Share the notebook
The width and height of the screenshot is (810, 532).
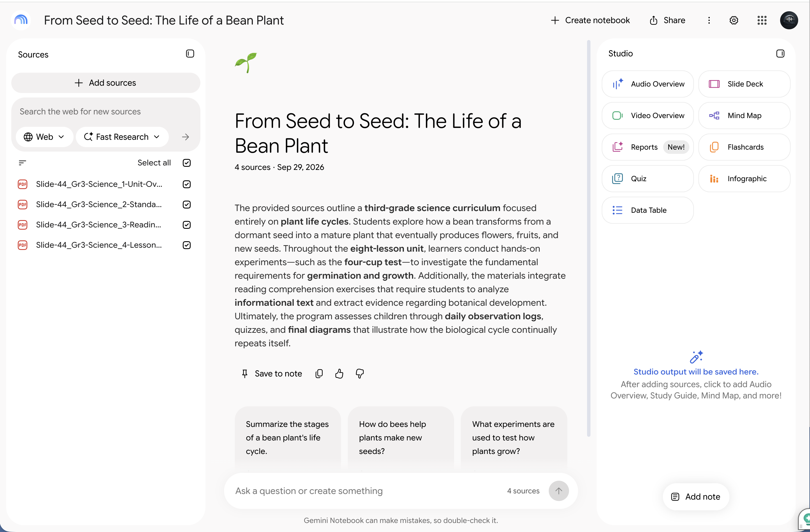(667, 20)
